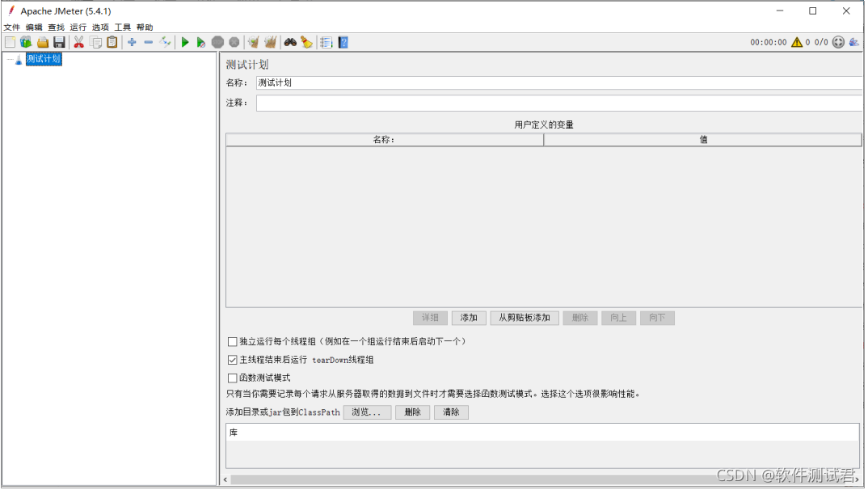Click the 添加 variable button
The width and height of the screenshot is (868, 490).
pyautogui.click(x=469, y=318)
